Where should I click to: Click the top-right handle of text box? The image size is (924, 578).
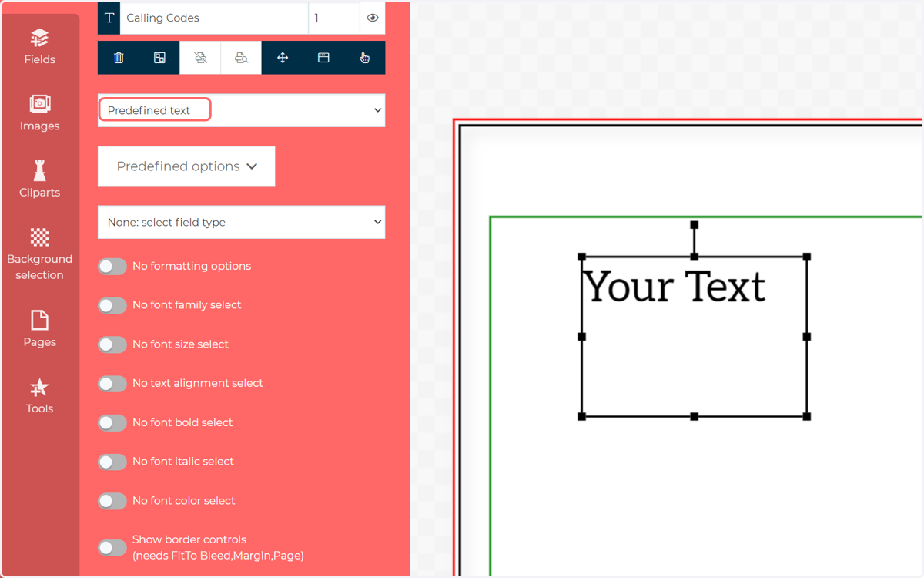coord(807,257)
